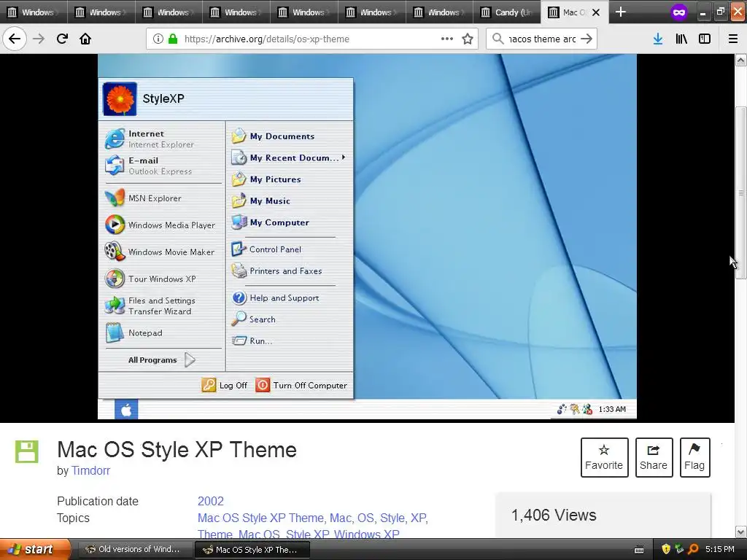This screenshot has width=747, height=560.
Task: Click the page scrollbar up arrow
Action: 740,60
